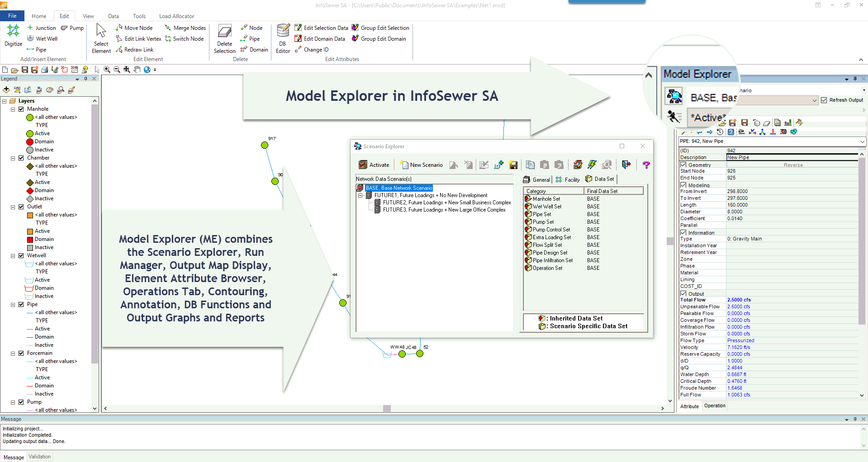
Task: Click the blue help icon in Model Explorer
Action: 731,132
